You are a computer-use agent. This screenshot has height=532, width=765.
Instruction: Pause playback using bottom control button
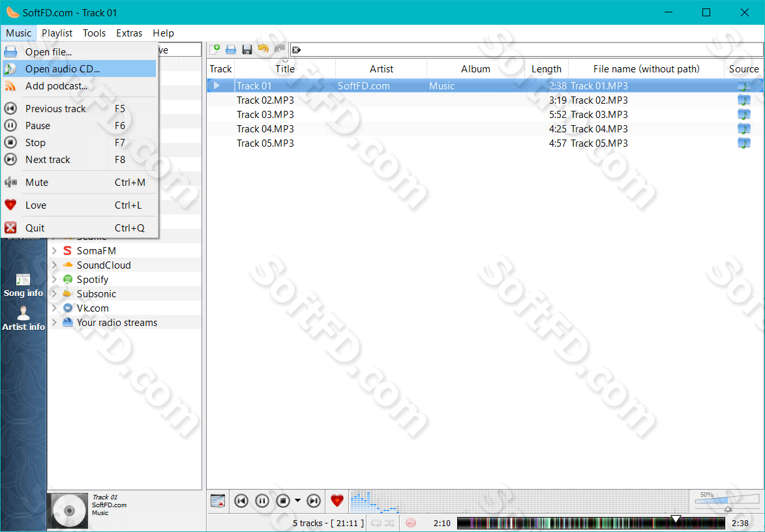point(262,501)
